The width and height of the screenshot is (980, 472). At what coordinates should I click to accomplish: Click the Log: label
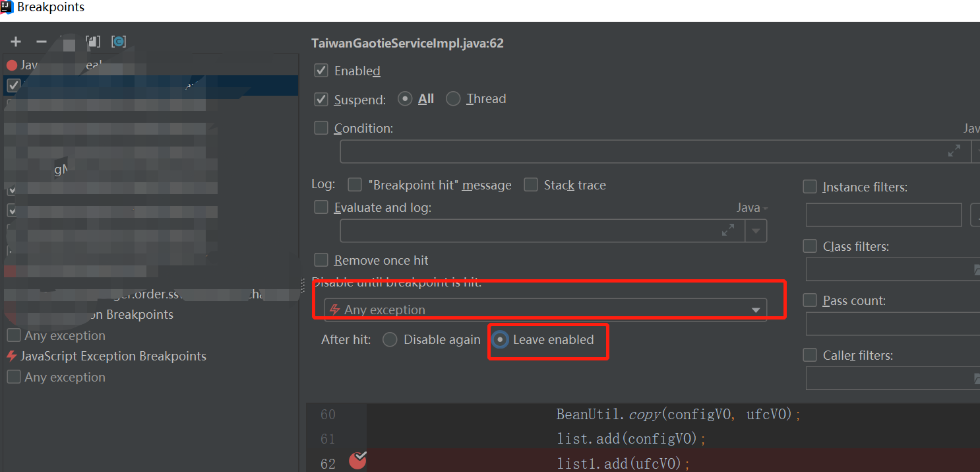[323, 184]
